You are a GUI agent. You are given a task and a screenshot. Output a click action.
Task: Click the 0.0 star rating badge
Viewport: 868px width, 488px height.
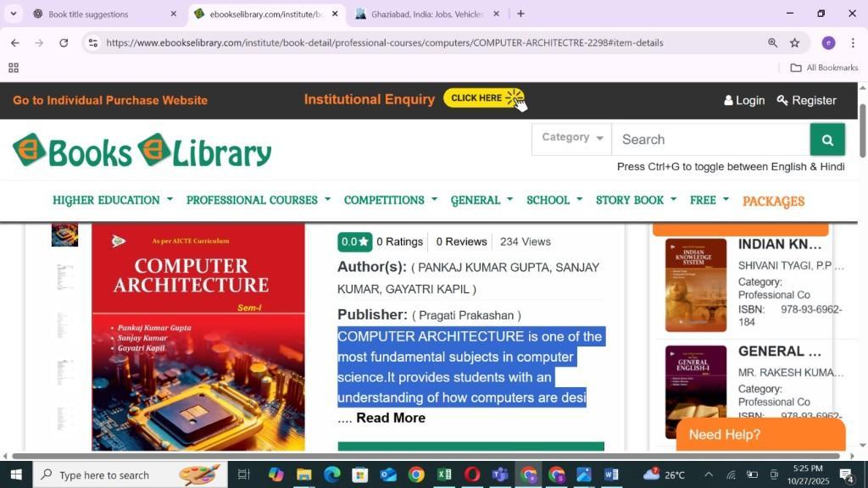[x=355, y=241]
